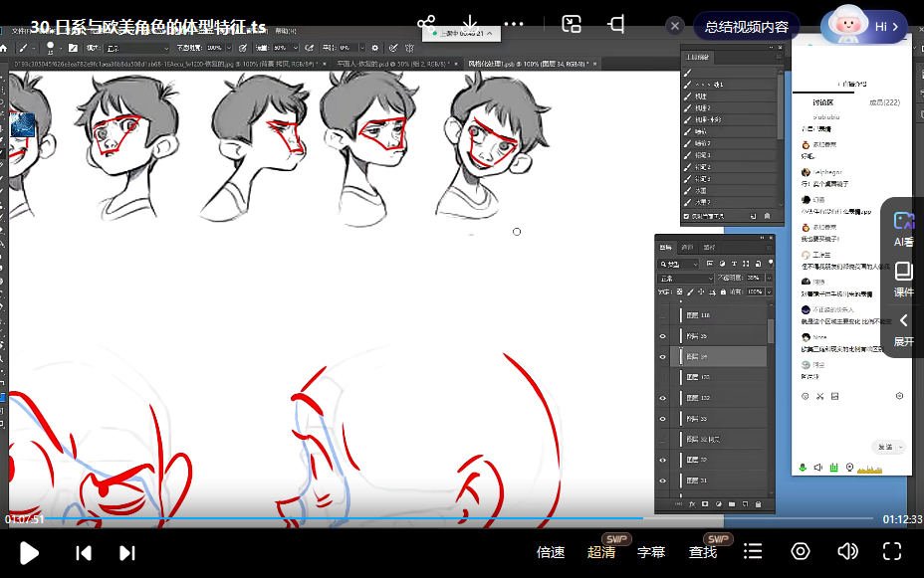Screen dimensions: 924x578
Task: Switch to the 讨论区 discussion tab
Action: click(x=822, y=101)
